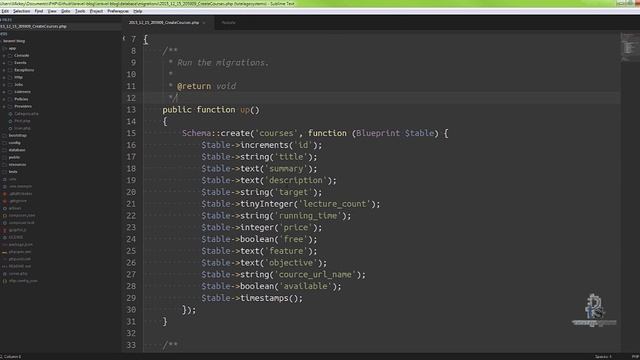
Task: Expand the Policies folder arrow
Action: (4, 99)
